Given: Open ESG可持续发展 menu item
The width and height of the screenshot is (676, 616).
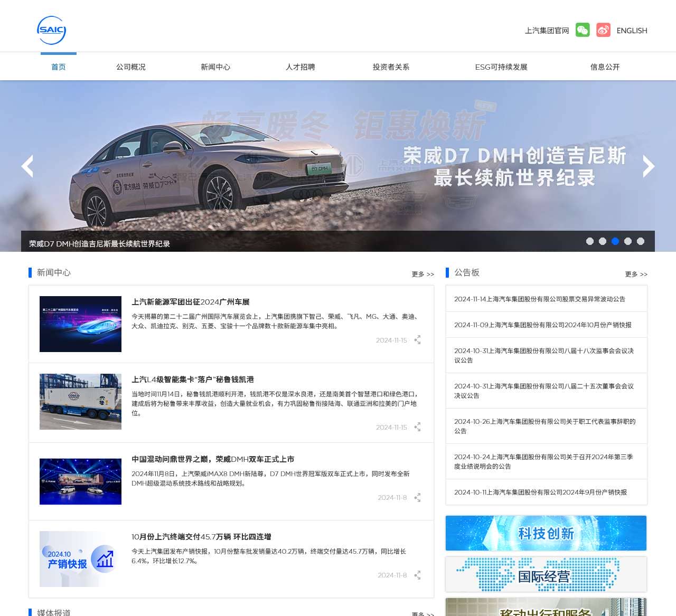Looking at the screenshot, I should click(501, 67).
